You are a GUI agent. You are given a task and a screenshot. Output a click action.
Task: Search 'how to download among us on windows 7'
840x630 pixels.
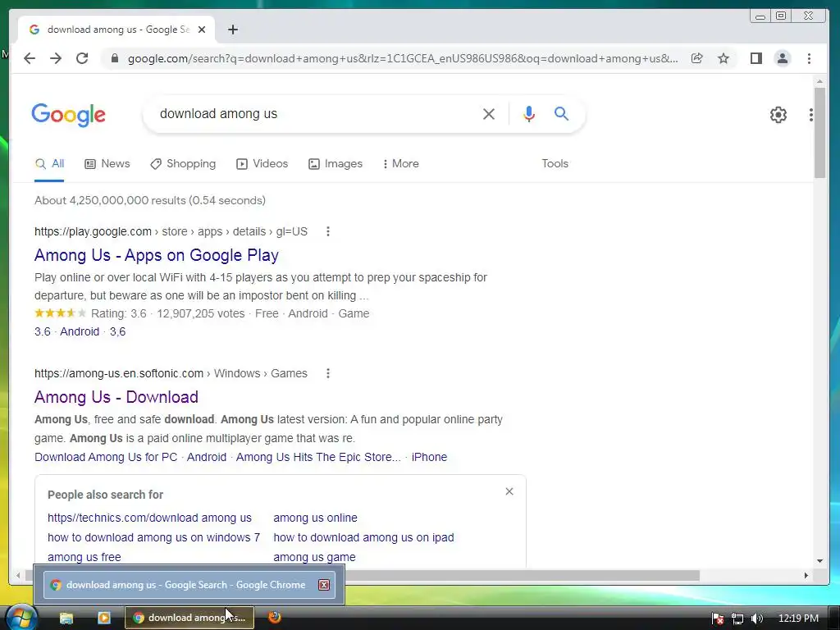pyautogui.click(x=153, y=537)
